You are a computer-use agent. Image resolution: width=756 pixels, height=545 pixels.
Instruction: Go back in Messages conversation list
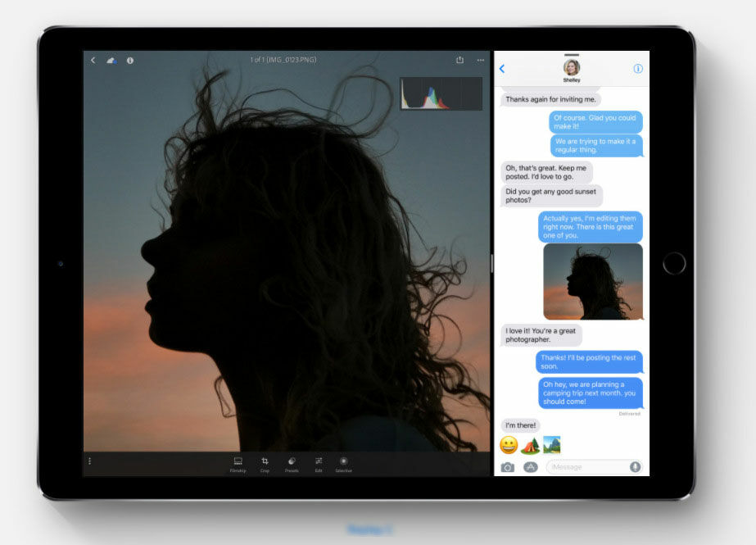pos(502,69)
